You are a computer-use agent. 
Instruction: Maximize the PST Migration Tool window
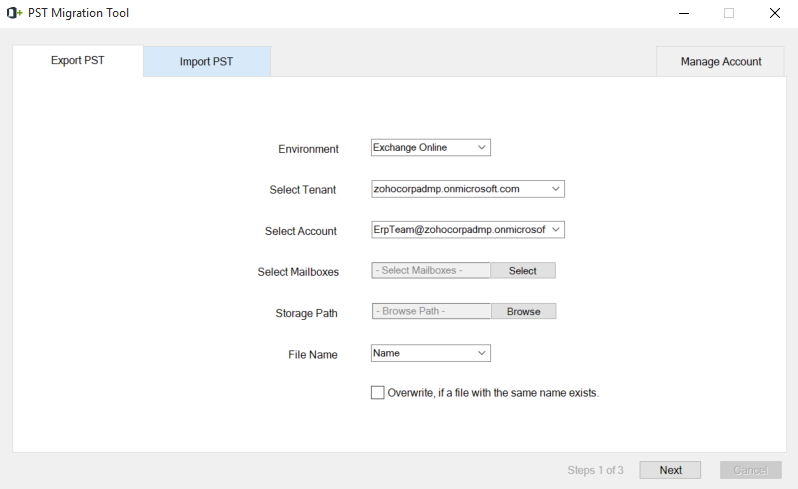coord(729,13)
